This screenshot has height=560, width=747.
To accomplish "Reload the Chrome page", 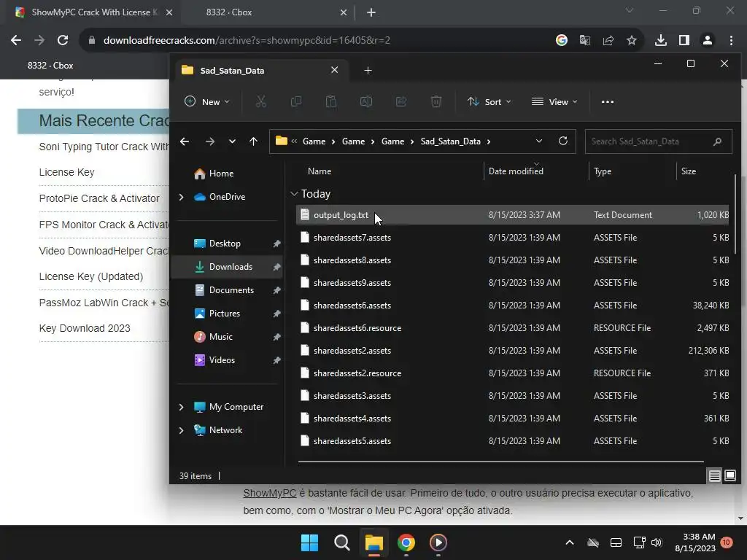I will coord(63,40).
